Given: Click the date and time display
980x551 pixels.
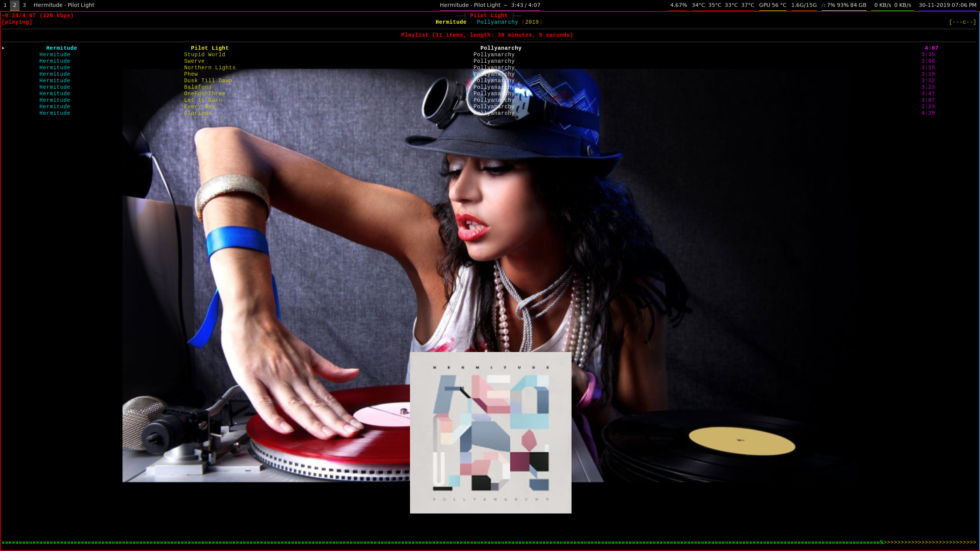Looking at the screenshot, I should pyautogui.click(x=947, y=5).
